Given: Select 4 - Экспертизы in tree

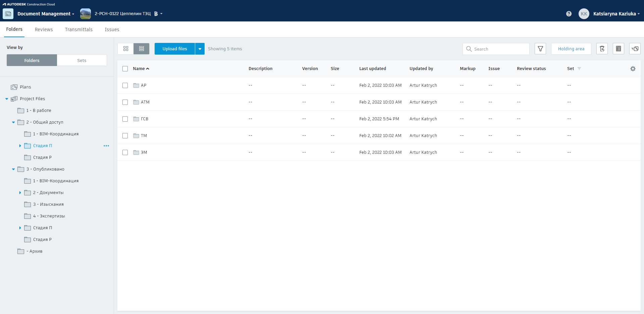Looking at the screenshot, I should coord(49,216).
